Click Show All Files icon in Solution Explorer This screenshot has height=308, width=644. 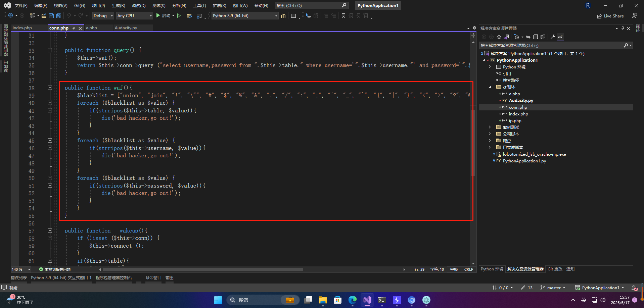543,37
